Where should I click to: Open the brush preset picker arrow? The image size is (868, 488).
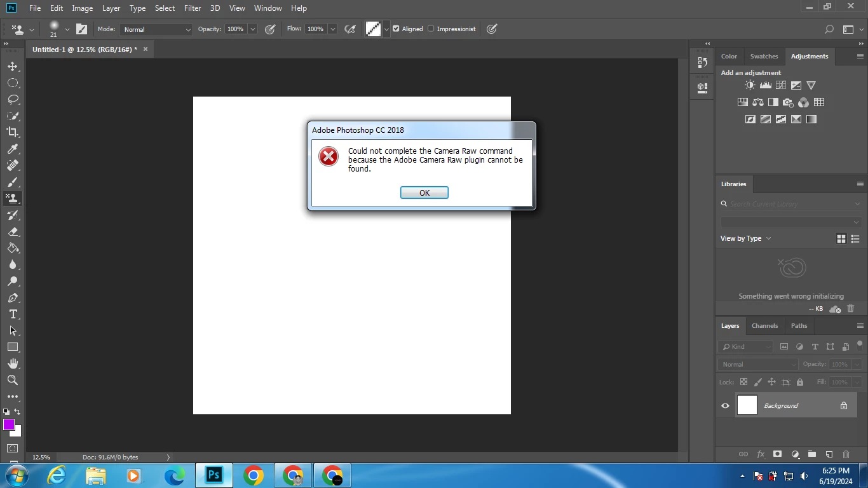pos(67,29)
